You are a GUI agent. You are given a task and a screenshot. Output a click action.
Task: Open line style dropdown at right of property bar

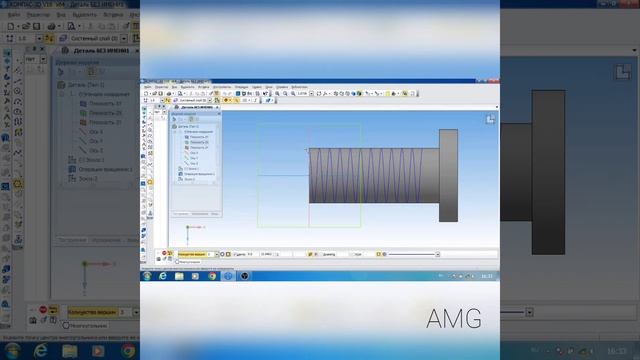[x=438, y=254]
